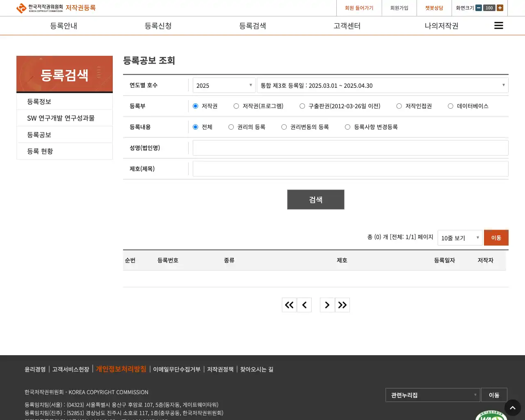Screen dimensions: 525x420
Task: Open 등록정보 in the sidebar
Action: pyautogui.click(x=64, y=101)
